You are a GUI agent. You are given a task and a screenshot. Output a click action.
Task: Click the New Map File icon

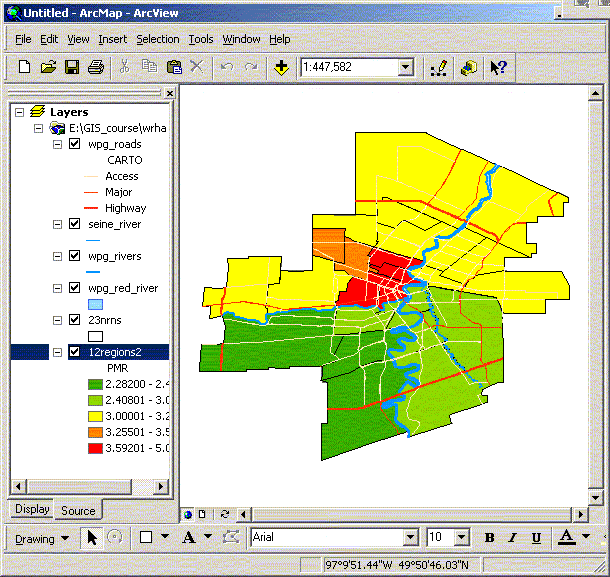(x=25, y=68)
